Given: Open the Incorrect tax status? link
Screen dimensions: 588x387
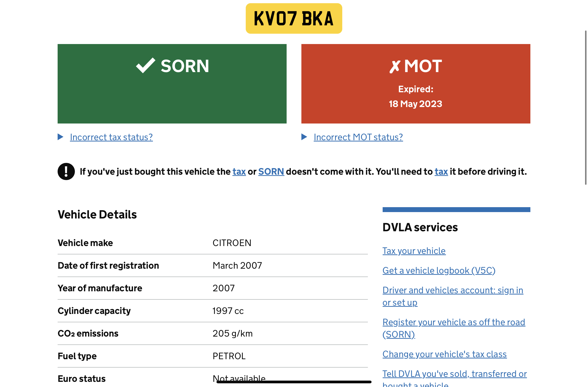Looking at the screenshot, I should (112, 137).
